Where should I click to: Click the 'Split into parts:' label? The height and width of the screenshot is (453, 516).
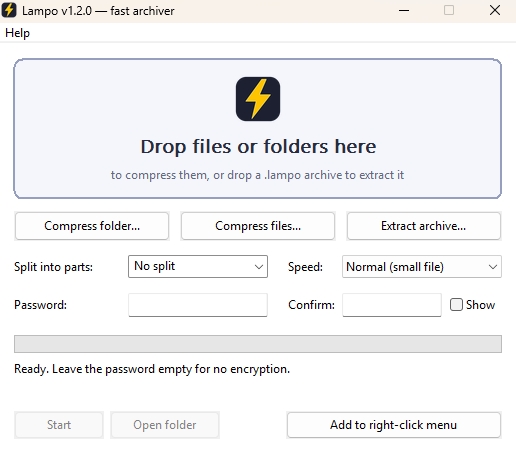53,267
